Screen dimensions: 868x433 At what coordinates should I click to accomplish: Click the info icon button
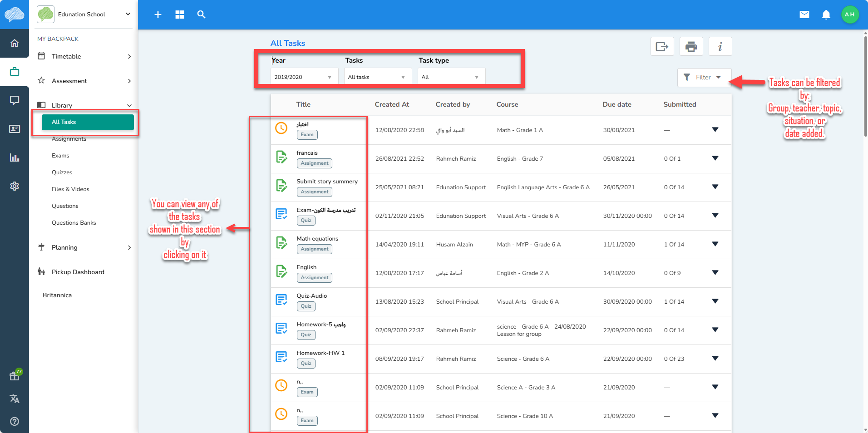pos(720,46)
